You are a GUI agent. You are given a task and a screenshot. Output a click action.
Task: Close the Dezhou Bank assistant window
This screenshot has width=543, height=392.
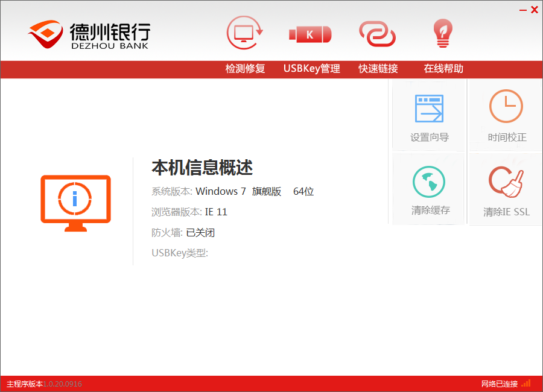534,10
